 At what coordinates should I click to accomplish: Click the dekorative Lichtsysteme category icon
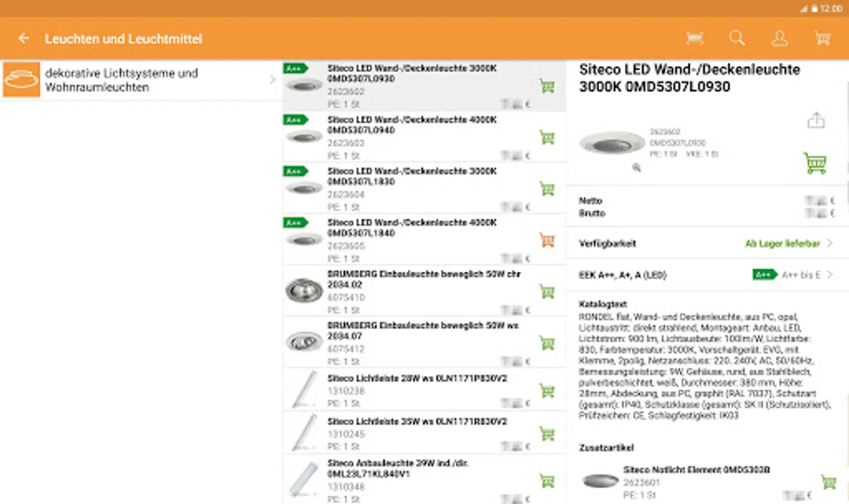click(21, 80)
